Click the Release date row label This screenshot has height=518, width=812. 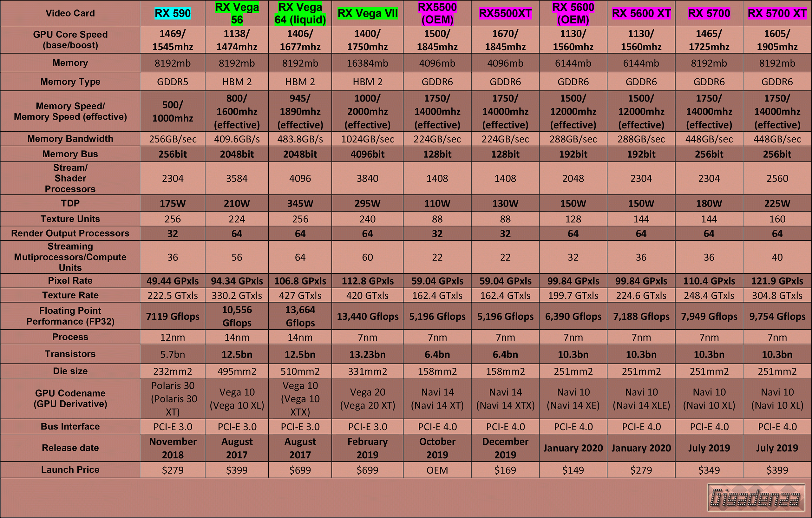click(70, 448)
